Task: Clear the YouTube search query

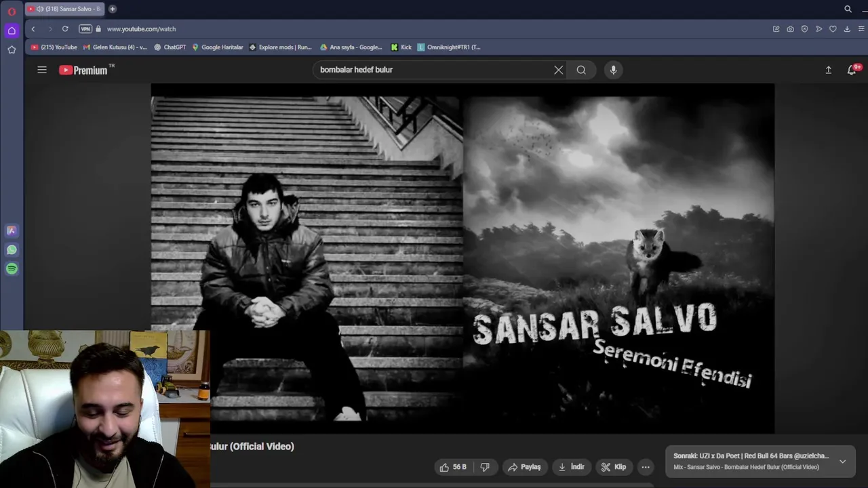Action: (559, 70)
